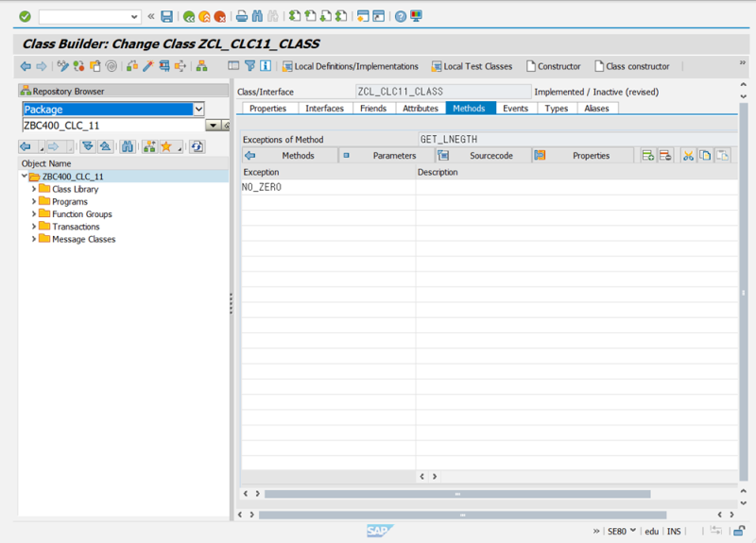Image resolution: width=756 pixels, height=543 pixels.
Task: Open the Package object type dropdown
Action: 198,110
